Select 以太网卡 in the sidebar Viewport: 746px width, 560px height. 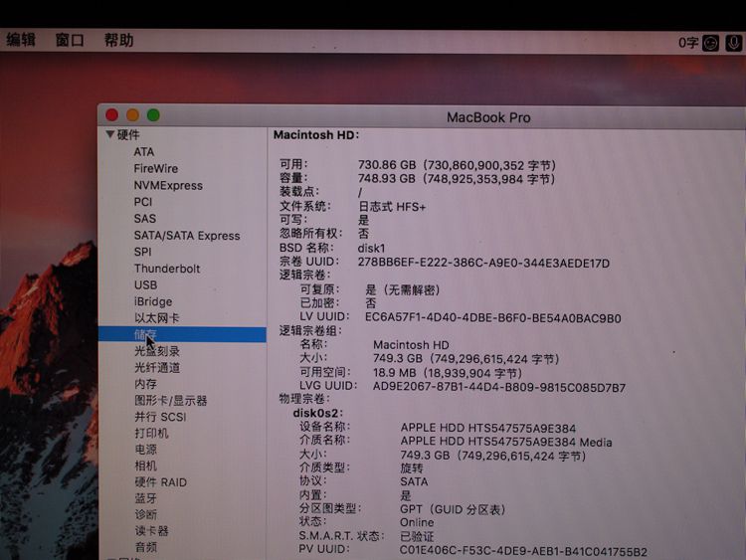(156, 318)
